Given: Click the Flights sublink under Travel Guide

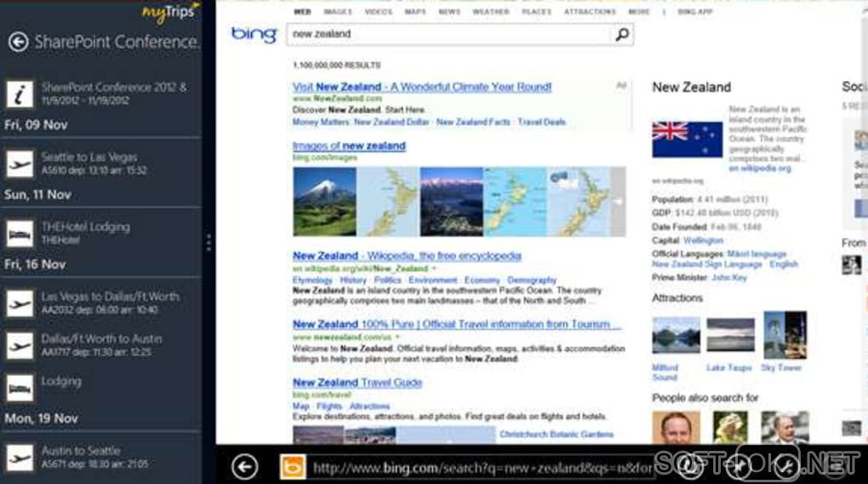Looking at the screenshot, I should [x=329, y=407].
